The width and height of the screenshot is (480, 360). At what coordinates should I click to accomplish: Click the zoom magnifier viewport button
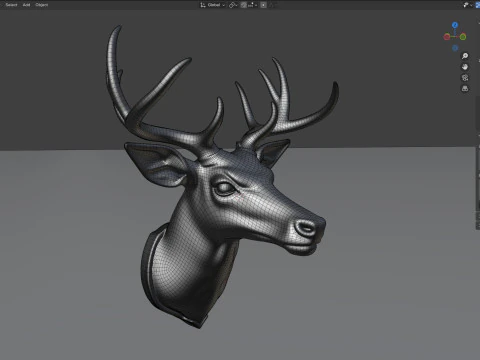point(465,56)
